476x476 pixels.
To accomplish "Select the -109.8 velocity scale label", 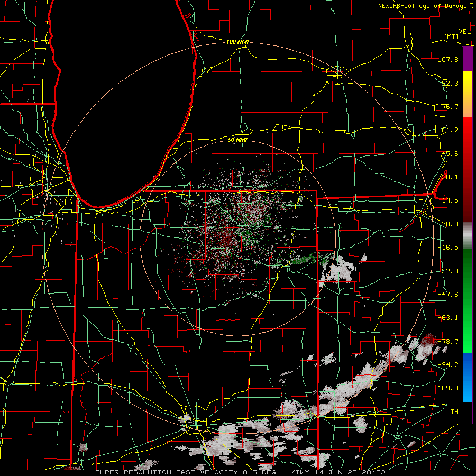I will pyautogui.click(x=446, y=388).
